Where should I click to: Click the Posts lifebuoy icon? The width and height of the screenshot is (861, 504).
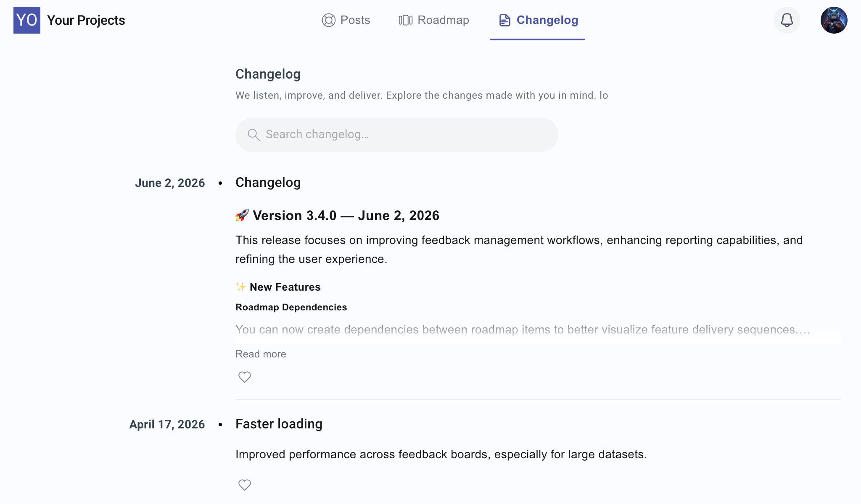329,20
